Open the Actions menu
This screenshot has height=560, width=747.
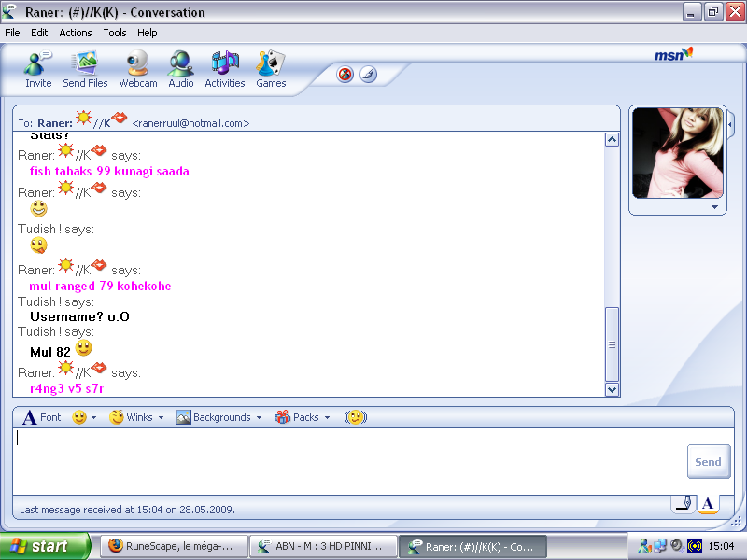[76, 33]
